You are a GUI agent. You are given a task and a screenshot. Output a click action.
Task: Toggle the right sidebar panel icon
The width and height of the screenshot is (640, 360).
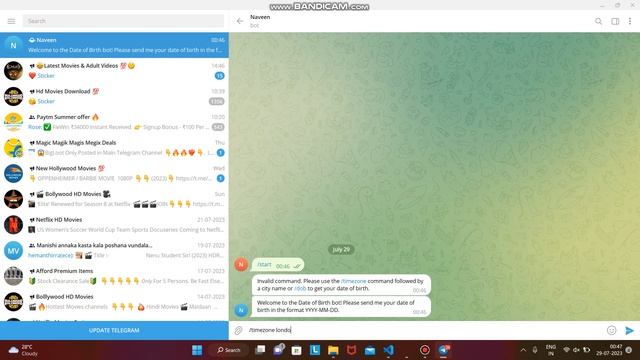pos(615,21)
